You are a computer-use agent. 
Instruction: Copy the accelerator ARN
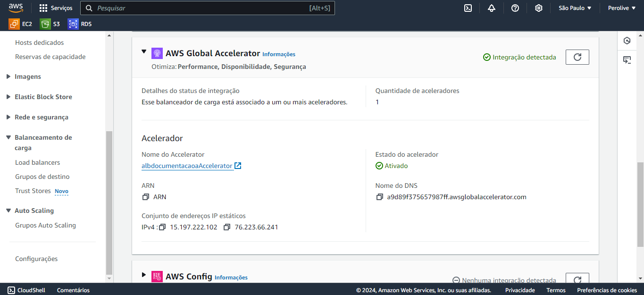pos(145,197)
